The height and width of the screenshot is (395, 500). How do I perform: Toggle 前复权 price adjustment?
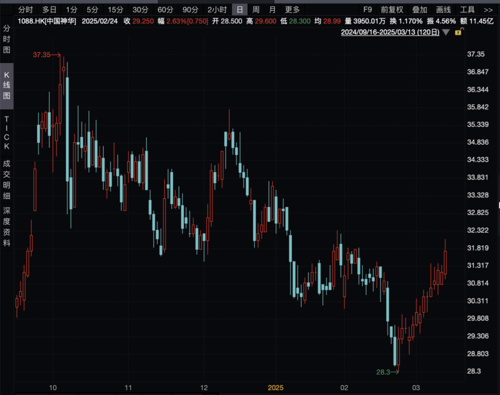click(392, 10)
